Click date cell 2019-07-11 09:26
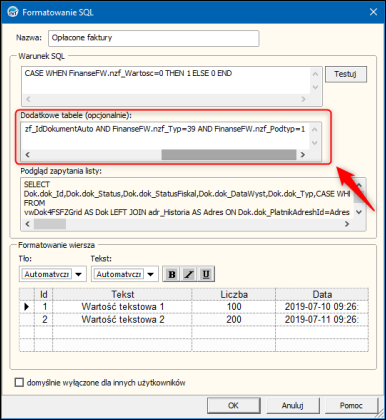The height and width of the screenshot is (420, 386). [322, 319]
